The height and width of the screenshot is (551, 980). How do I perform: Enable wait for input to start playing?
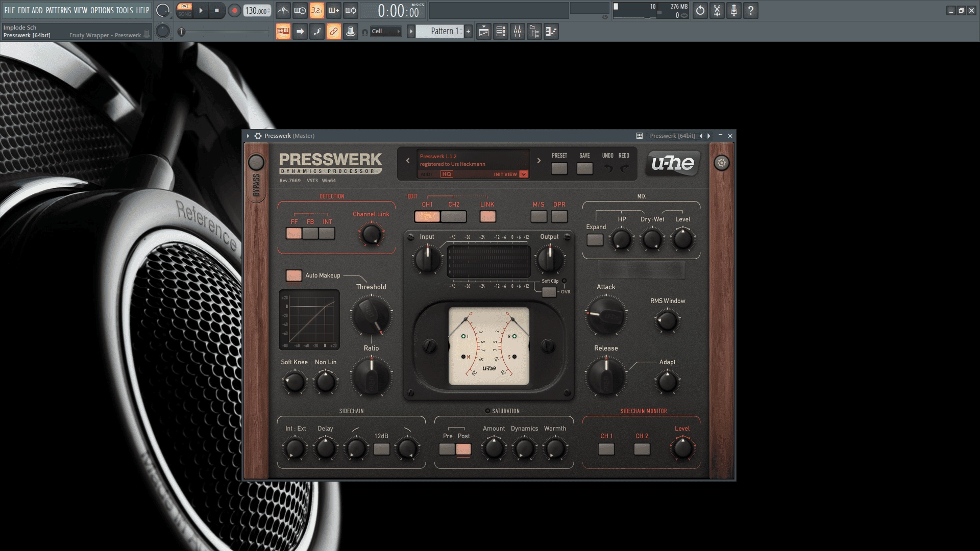(x=300, y=10)
